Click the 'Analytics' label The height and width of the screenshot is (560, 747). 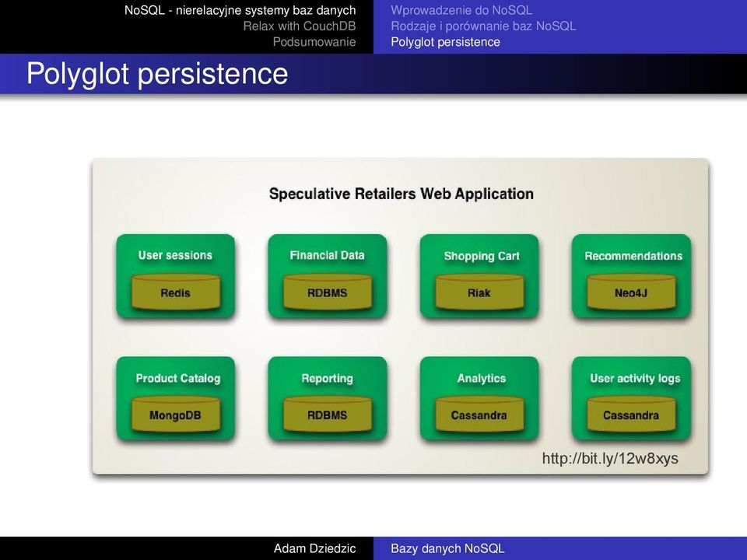(482, 379)
